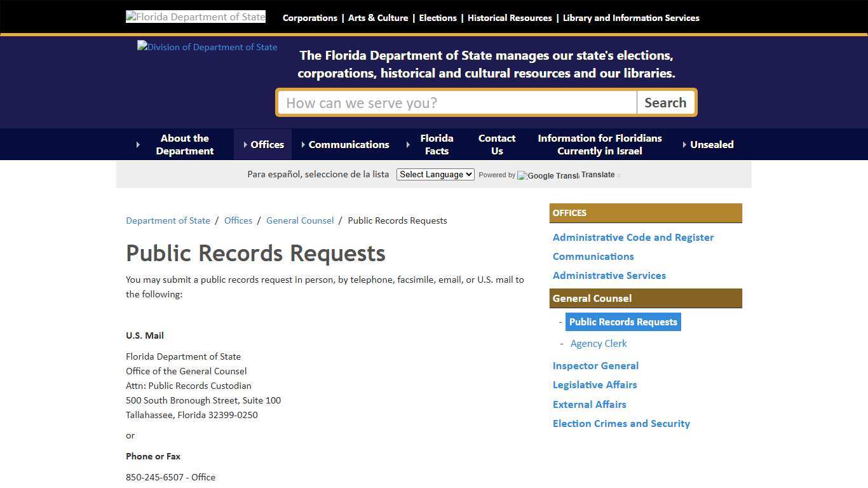
Task: Expand the General Counsel sidebar section
Action: 592,298
